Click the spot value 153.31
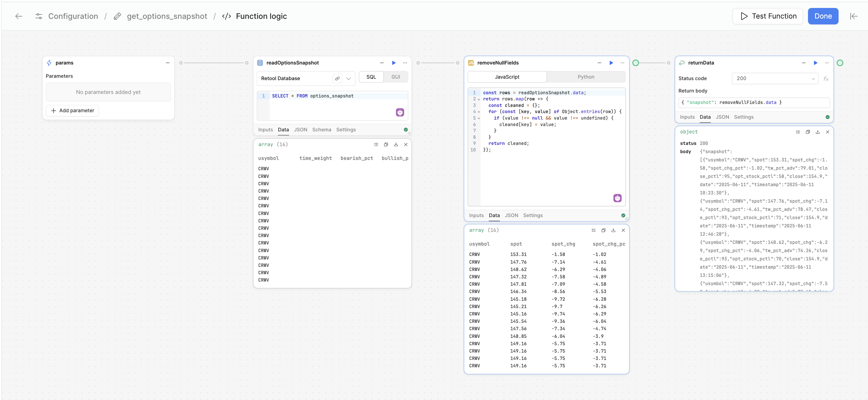 (x=518, y=254)
